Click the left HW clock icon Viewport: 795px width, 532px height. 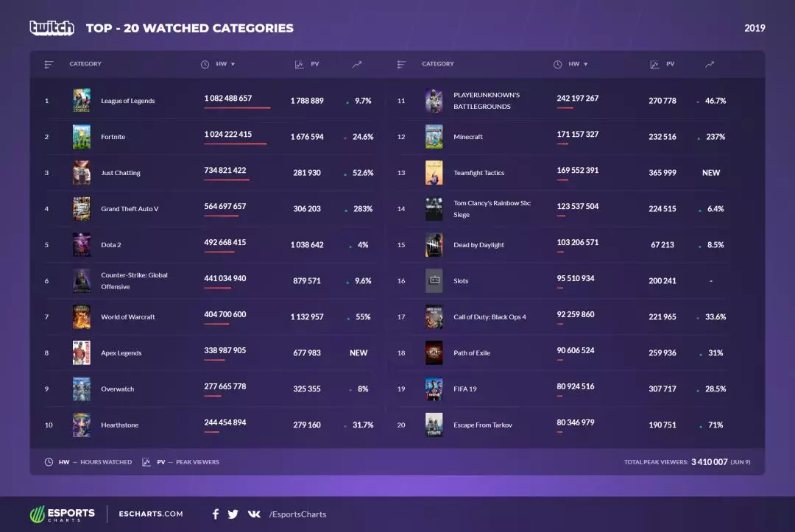click(205, 64)
